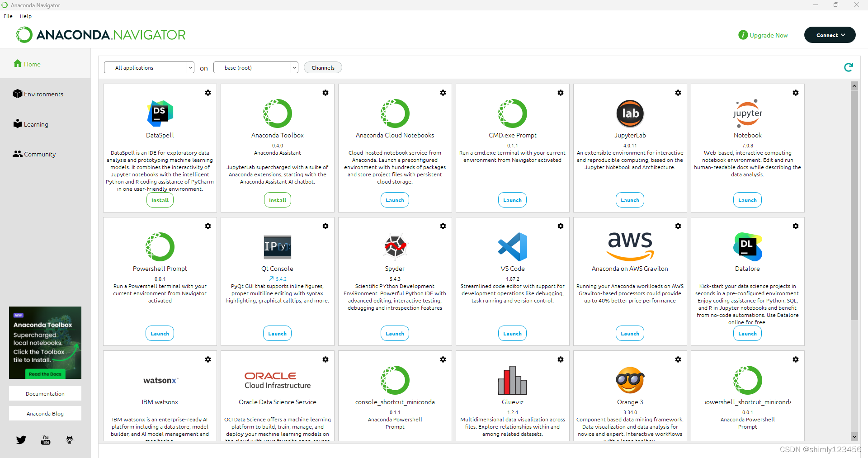Open gear options for IBM watsonx tile
The width and height of the screenshot is (868, 458).
tap(208, 359)
